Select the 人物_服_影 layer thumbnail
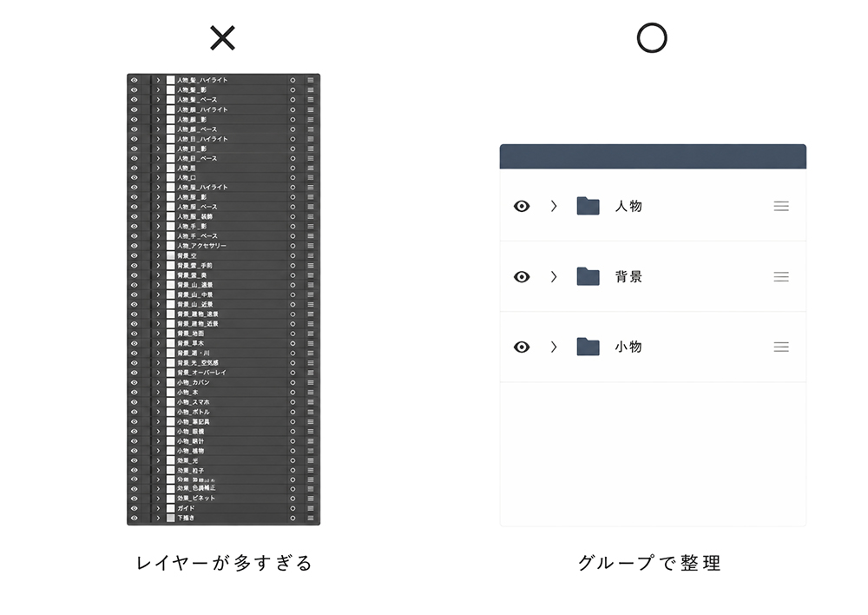Viewport: 868px width, 615px height. click(x=170, y=197)
